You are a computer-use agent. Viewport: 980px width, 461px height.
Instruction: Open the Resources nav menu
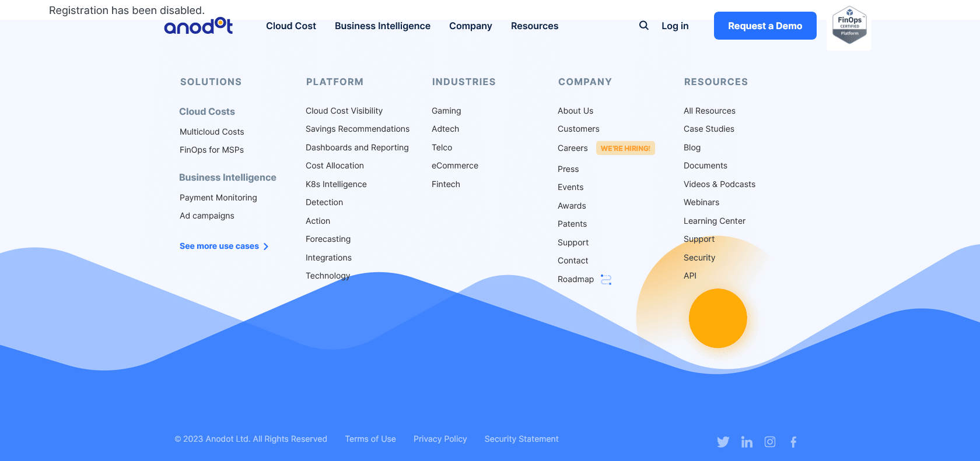pos(534,26)
